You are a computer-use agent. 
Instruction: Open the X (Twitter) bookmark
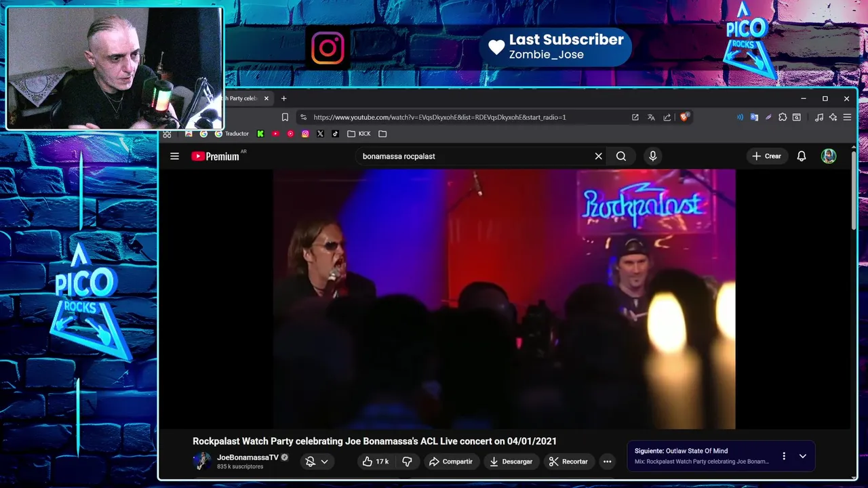click(320, 134)
